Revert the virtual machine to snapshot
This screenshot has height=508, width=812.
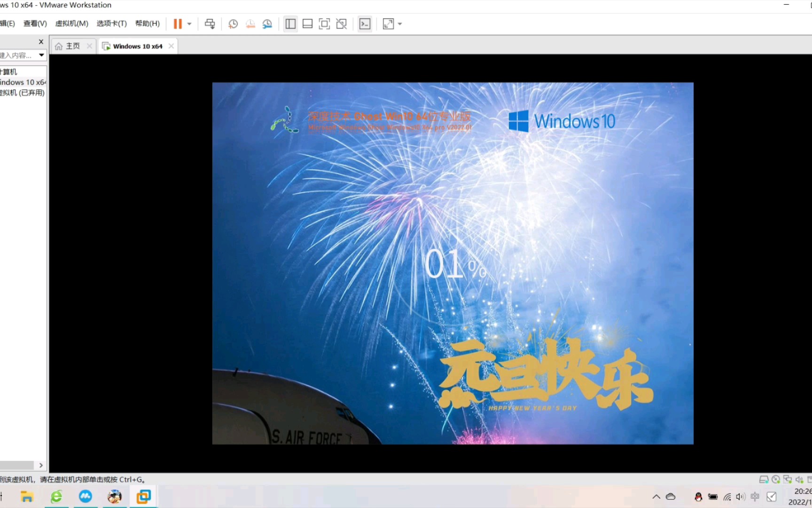click(250, 24)
